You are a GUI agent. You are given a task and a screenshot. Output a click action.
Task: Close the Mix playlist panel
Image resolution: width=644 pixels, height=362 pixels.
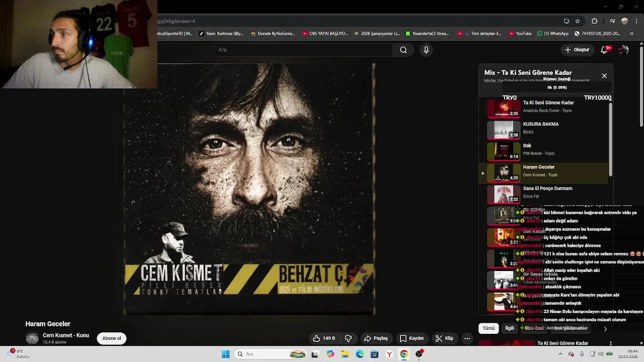[604, 76]
